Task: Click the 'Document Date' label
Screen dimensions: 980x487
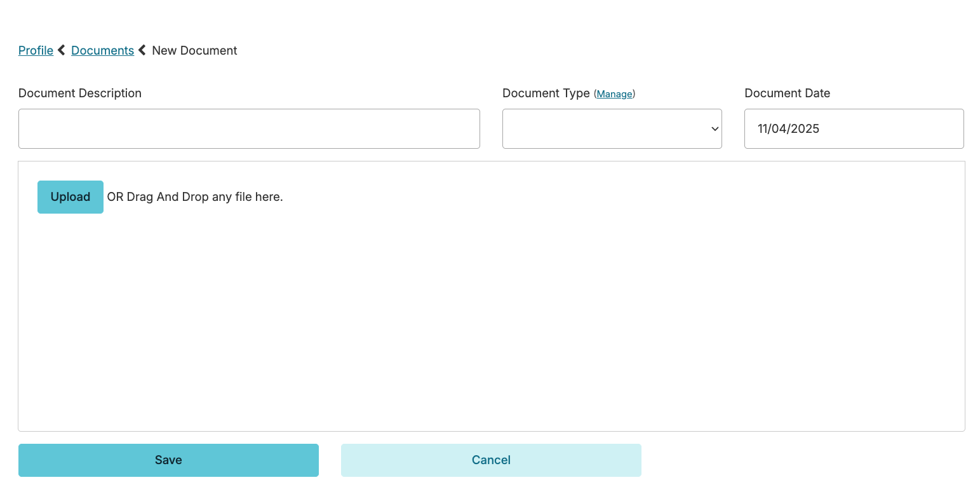Action: pos(787,93)
